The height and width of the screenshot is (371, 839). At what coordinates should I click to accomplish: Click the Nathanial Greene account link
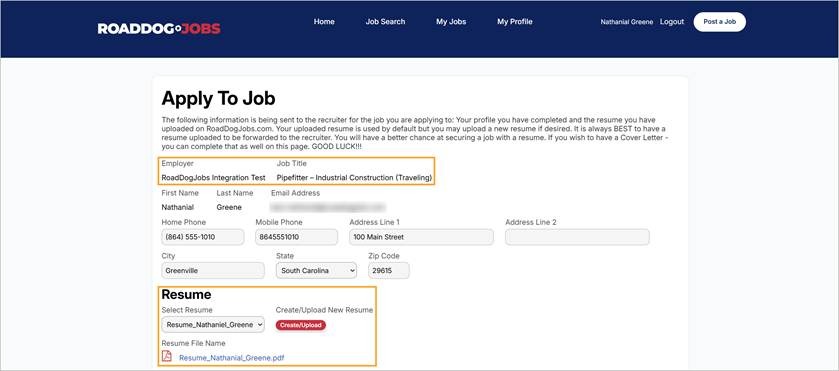click(627, 22)
